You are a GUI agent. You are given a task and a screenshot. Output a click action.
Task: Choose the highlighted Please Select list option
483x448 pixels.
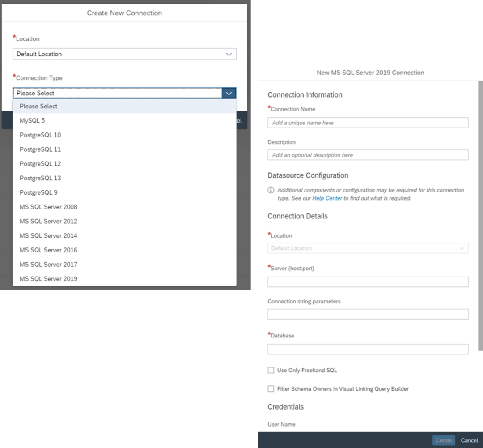[124, 106]
